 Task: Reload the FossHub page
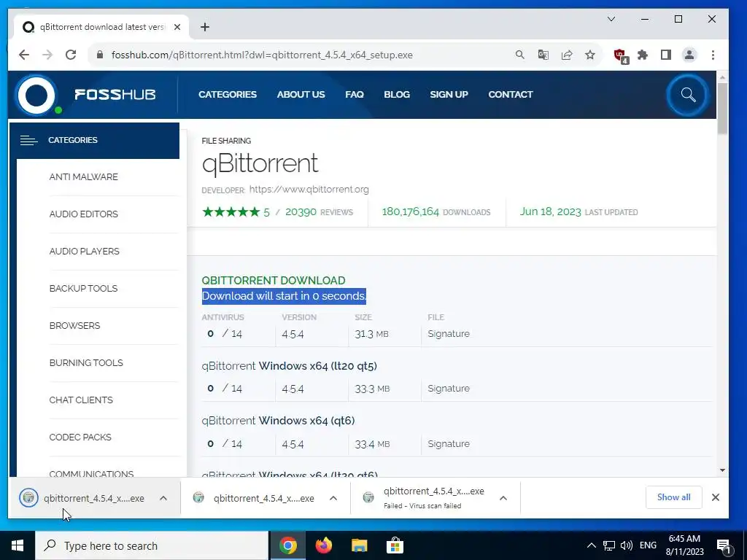pyautogui.click(x=71, y=55)
